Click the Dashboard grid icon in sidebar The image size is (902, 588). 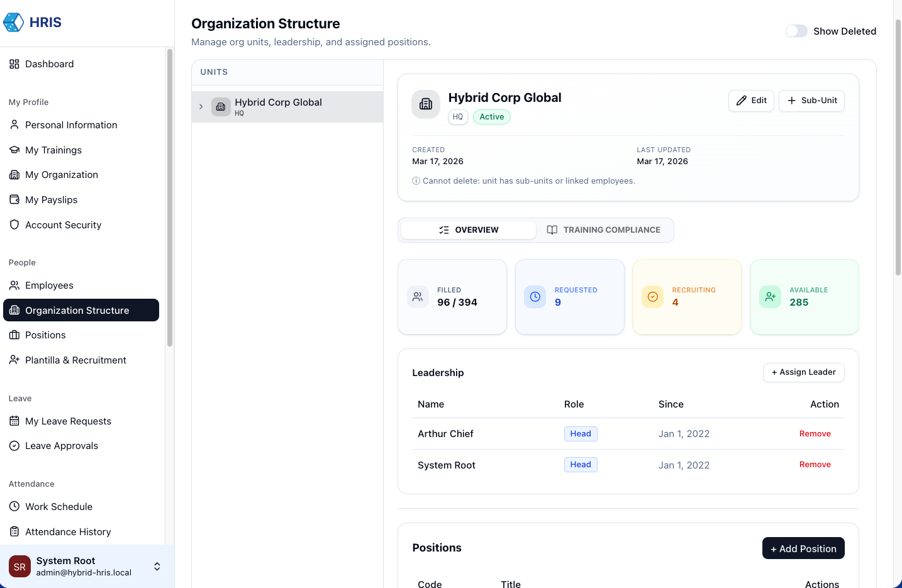pyautogui.click(x=14, y=64)
